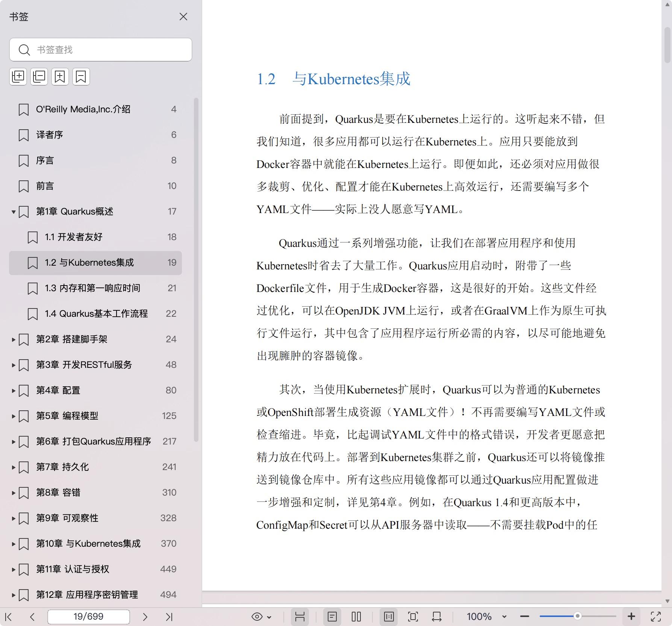672x626 pixels.
Task: Close the bookmarks panel
Action: point(183,17)
